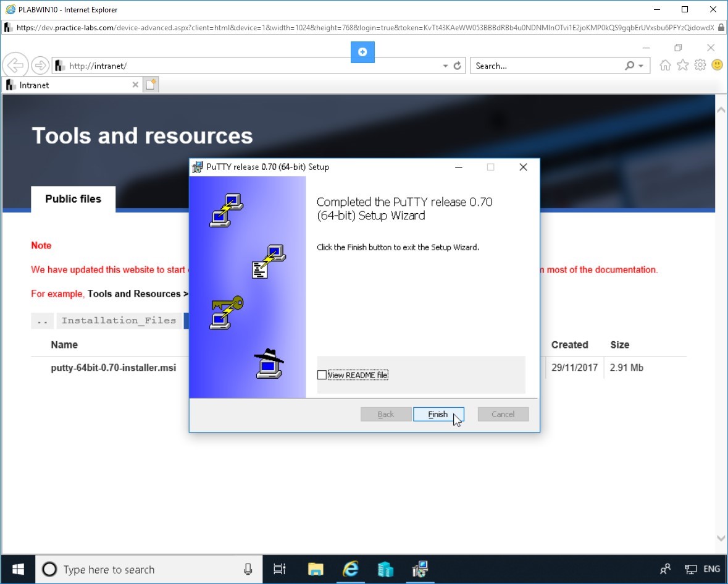This screenshot has width=728, height=584.
Task: Open the Home icon in IE toolbar
Action: (x=665, y=65)
